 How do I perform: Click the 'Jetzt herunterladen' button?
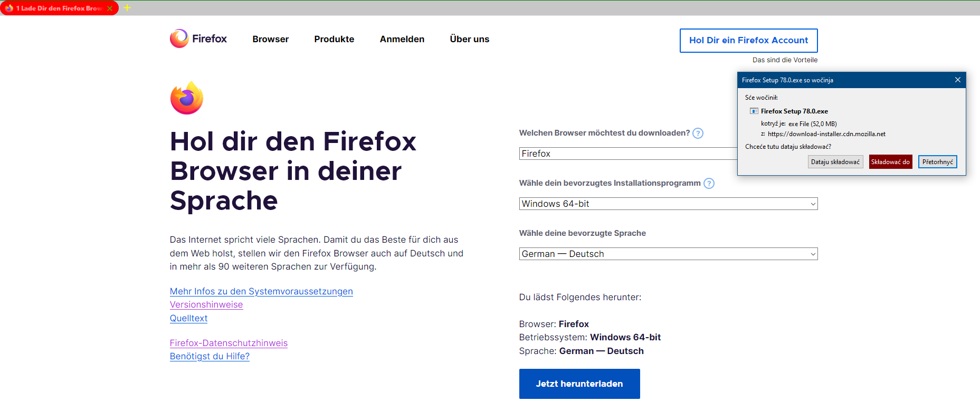click(x=579, y=384)
